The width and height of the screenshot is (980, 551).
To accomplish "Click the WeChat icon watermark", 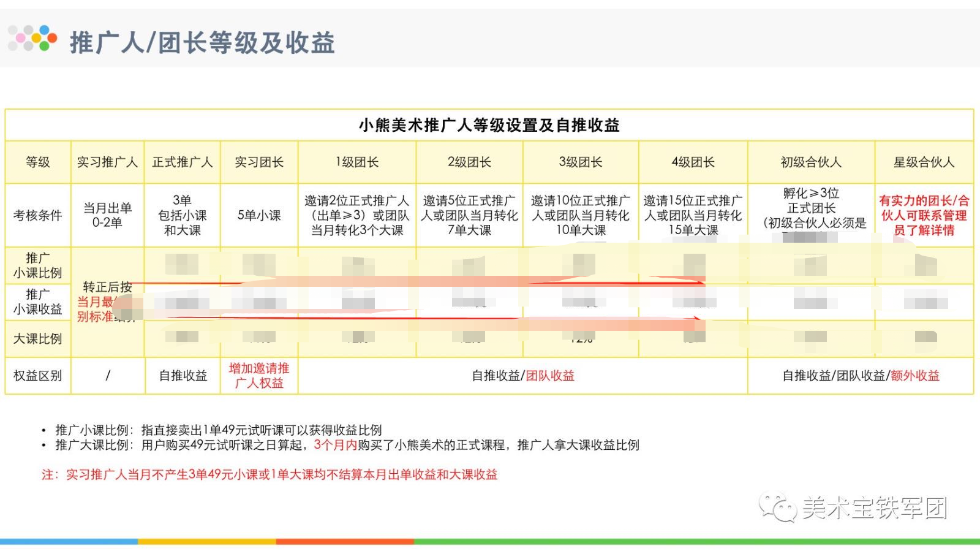I will (777, 507).
